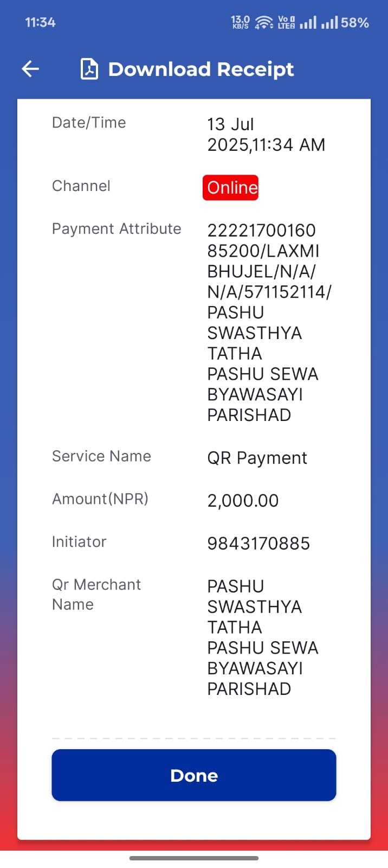Tap the bottom home gesture bar
Screen dimensions: 388x868
click(x=194, y=858)
